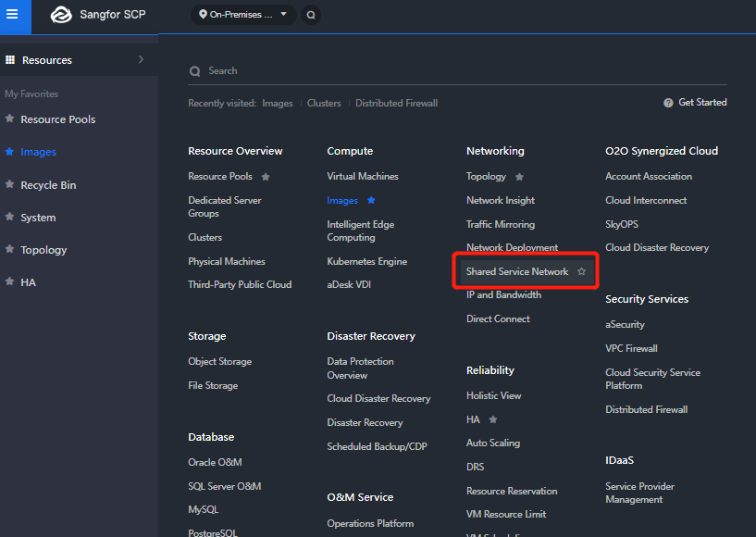Image resolution: width=756 pixels, height=537 pixels.
Task: Open Recycle Bin from My Favorites
Action: point(48,185)
